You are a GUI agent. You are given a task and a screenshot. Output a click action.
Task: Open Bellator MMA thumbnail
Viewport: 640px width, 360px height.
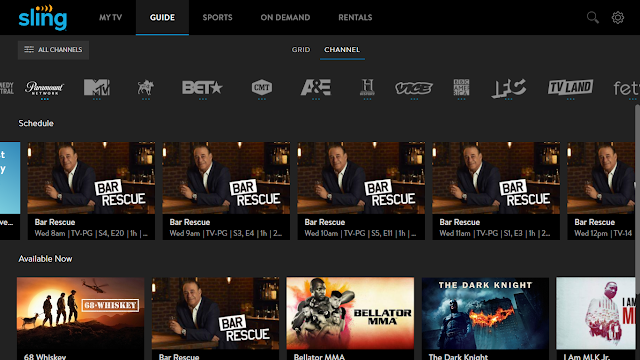click(350, 313)
